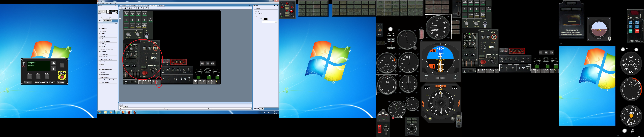Click the Image browse ellipsis button
This screenshot has height=137, width=644.
pyautogui.click(x=276, y=22)
